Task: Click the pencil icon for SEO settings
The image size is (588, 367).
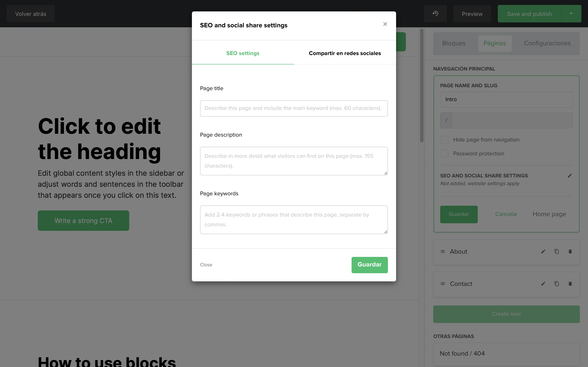Action: pyautogui.click(x=570, y=176)
